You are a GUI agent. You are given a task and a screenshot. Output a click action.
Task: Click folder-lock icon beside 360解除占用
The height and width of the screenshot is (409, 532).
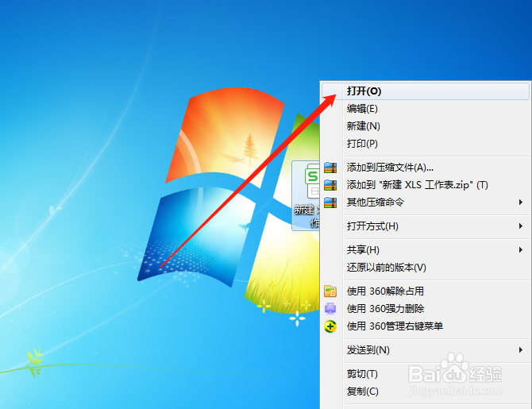[x=330, y=291]
